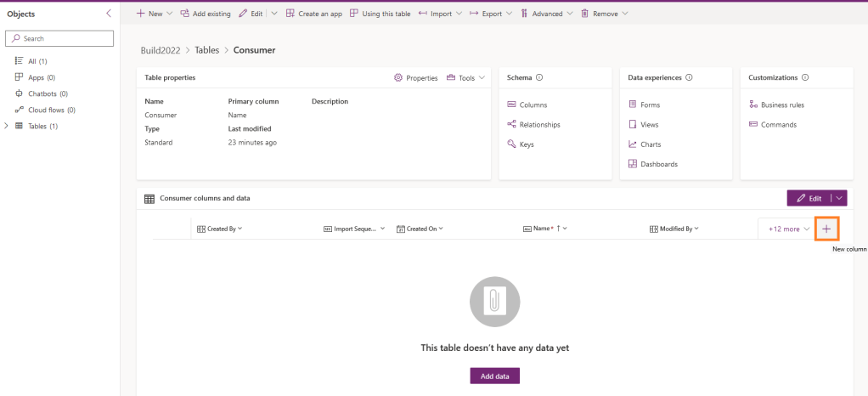Click the Objects search field

59,38
